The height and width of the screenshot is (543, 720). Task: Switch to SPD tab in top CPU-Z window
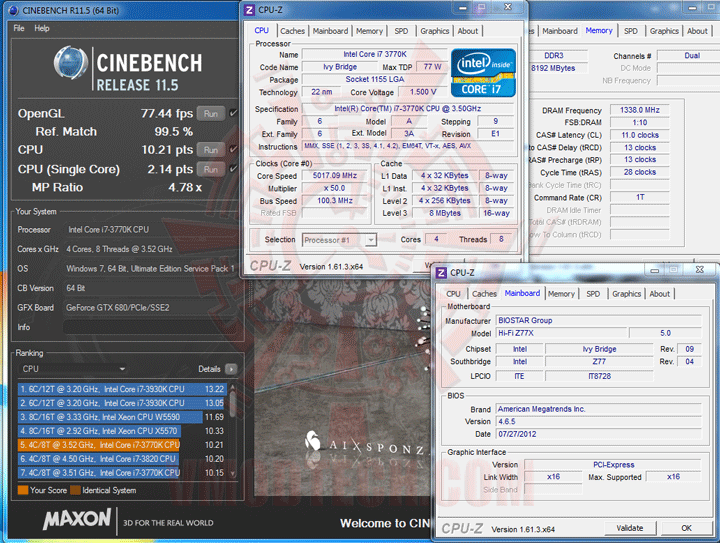401,31
